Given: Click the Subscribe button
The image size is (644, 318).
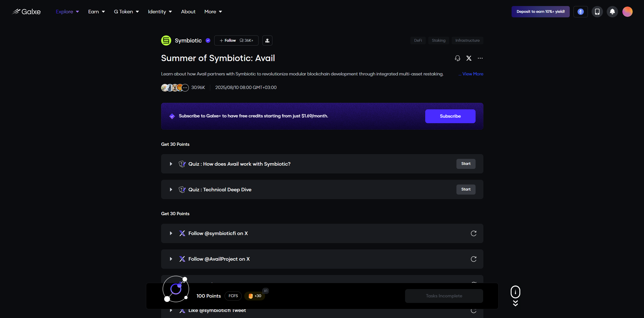Looking at the screenshot, I should pos(450,116).
